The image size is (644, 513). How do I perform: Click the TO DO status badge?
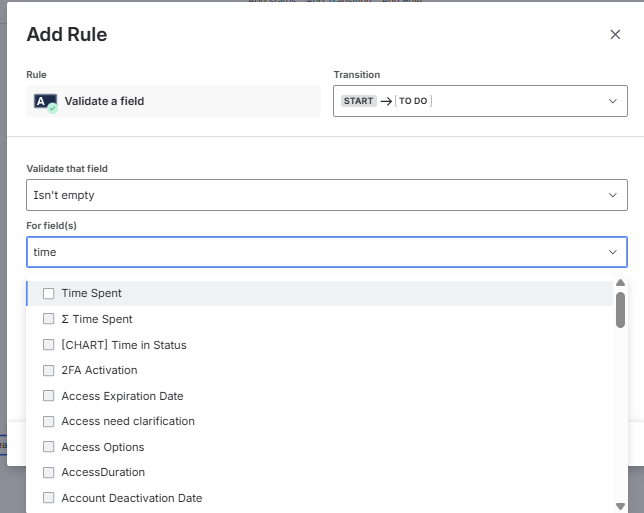pos(413,101)
